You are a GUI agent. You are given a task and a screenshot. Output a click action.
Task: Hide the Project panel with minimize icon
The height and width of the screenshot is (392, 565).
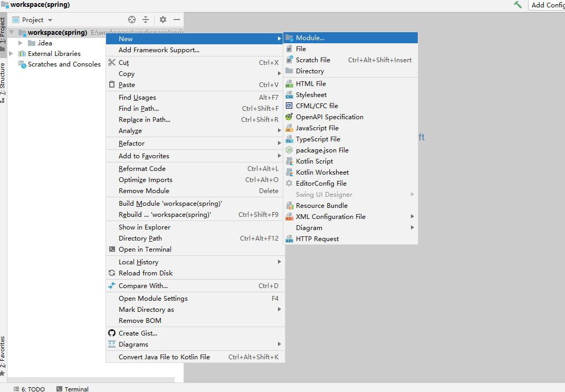click(177, 20)
